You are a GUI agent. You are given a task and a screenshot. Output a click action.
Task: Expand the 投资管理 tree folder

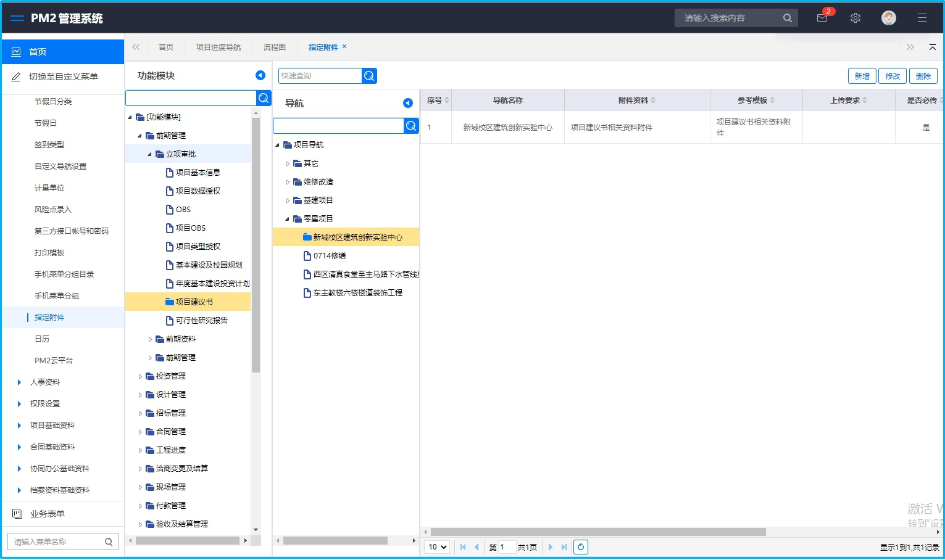tap(141, 376)
